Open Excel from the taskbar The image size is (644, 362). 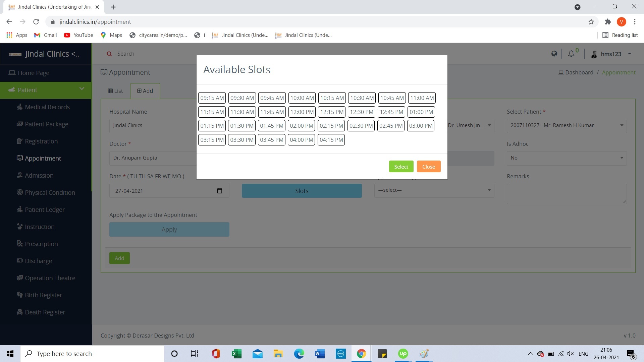(x=236, y=354)
